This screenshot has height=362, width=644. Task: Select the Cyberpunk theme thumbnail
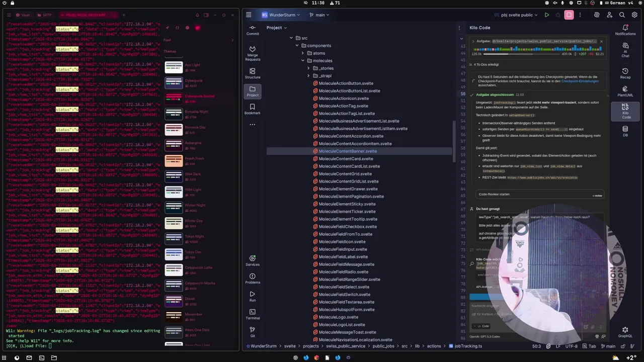(174, 83)
